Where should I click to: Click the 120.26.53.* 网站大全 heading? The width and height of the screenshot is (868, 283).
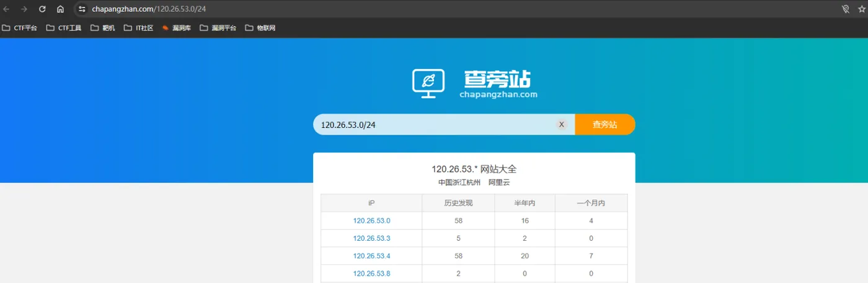[x=474, y=169]
